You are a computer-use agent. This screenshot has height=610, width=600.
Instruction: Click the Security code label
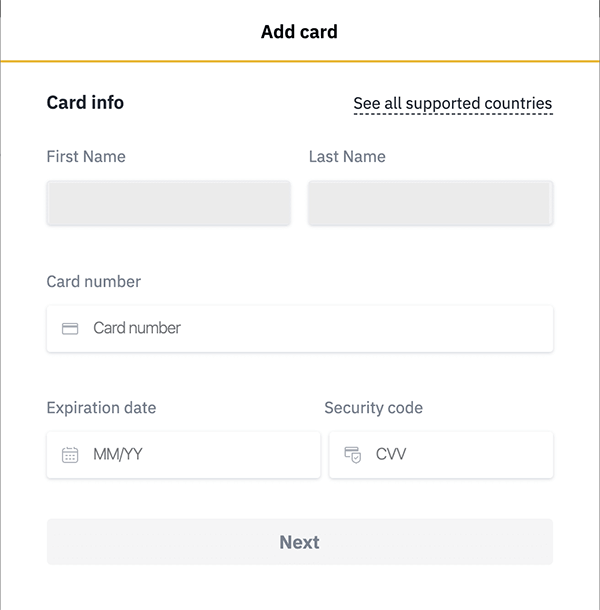coord(374,408)
